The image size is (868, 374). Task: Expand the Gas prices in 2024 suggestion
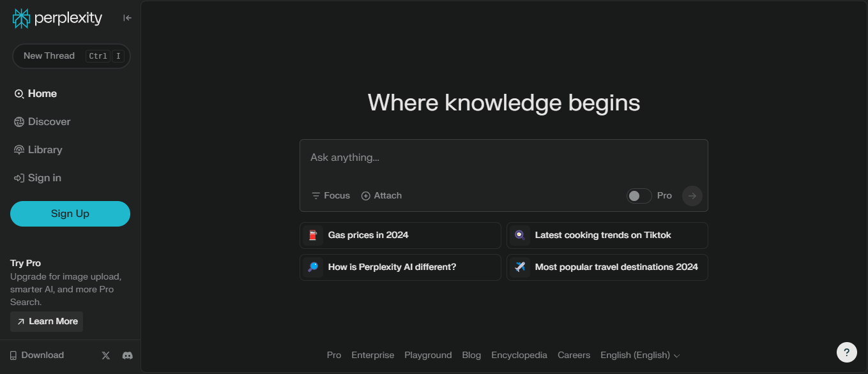400,235
